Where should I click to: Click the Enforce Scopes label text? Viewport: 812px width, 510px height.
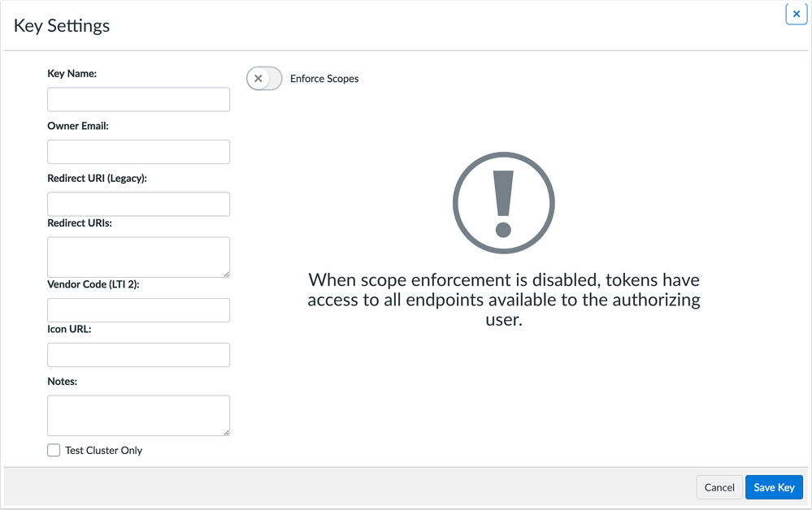[x=325, y=79]
